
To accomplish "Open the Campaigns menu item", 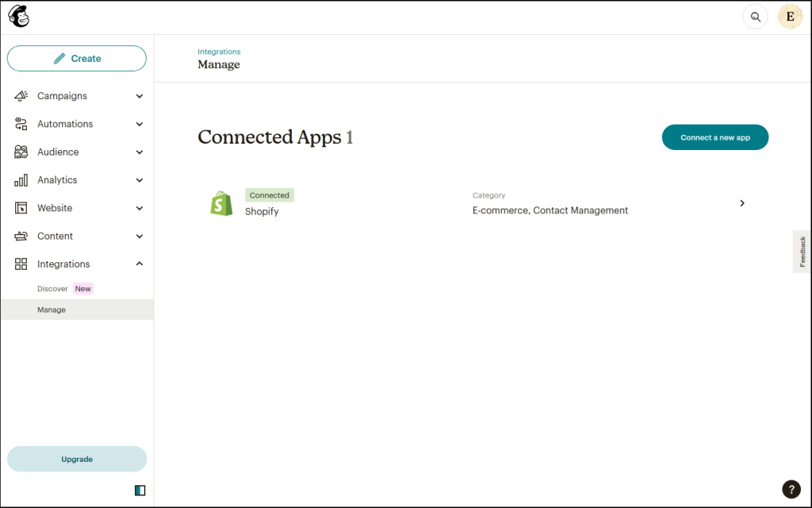I will 77,96.
